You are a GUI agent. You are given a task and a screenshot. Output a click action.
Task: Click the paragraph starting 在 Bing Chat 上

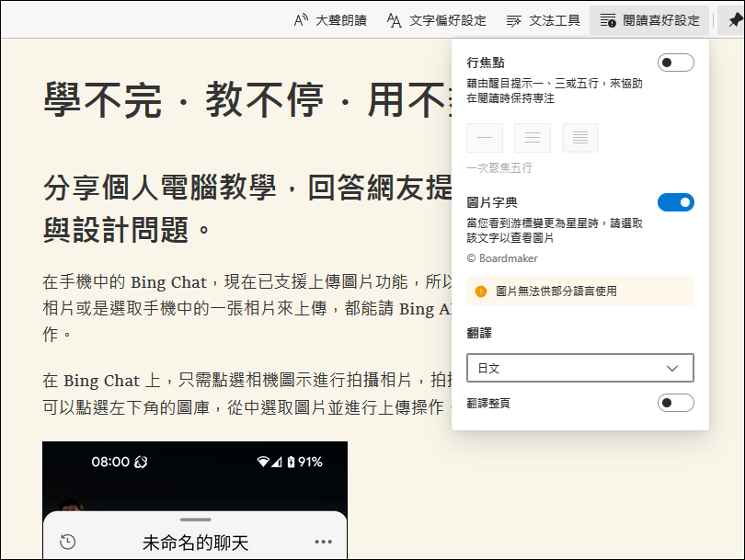pos(247,394)
